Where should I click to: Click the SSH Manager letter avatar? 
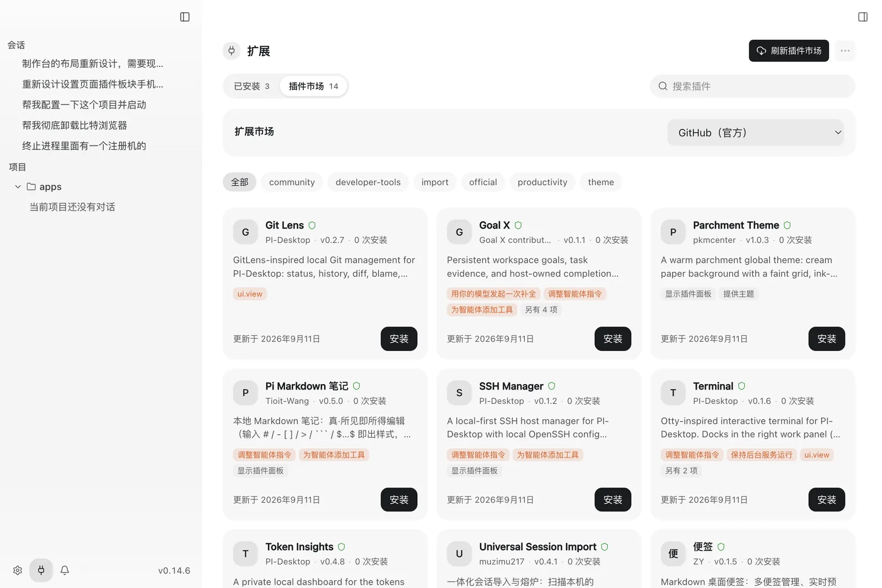(459, 393)
